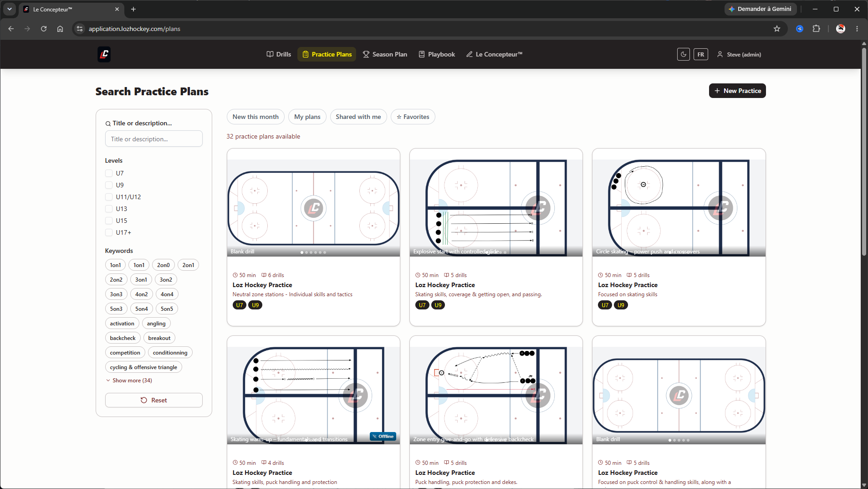Expand Show more (34) keywords
The image size is (868, 489).
tap(129, 381)
